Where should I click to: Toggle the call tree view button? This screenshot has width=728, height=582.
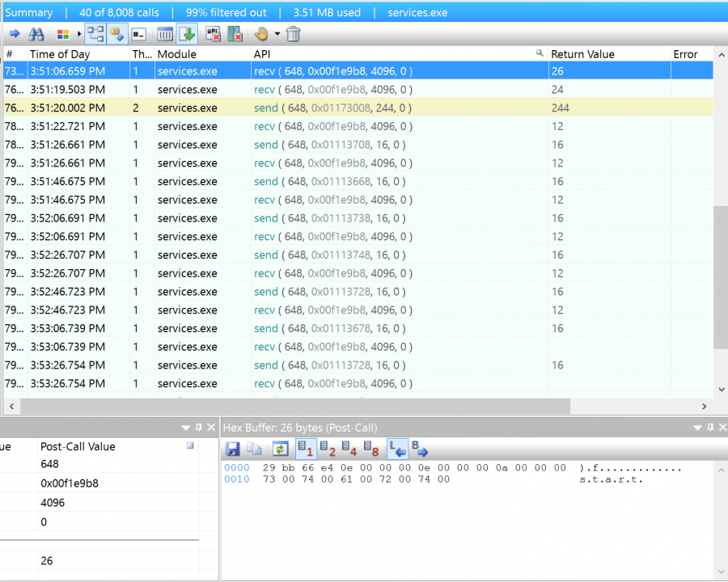pos(95,34)
